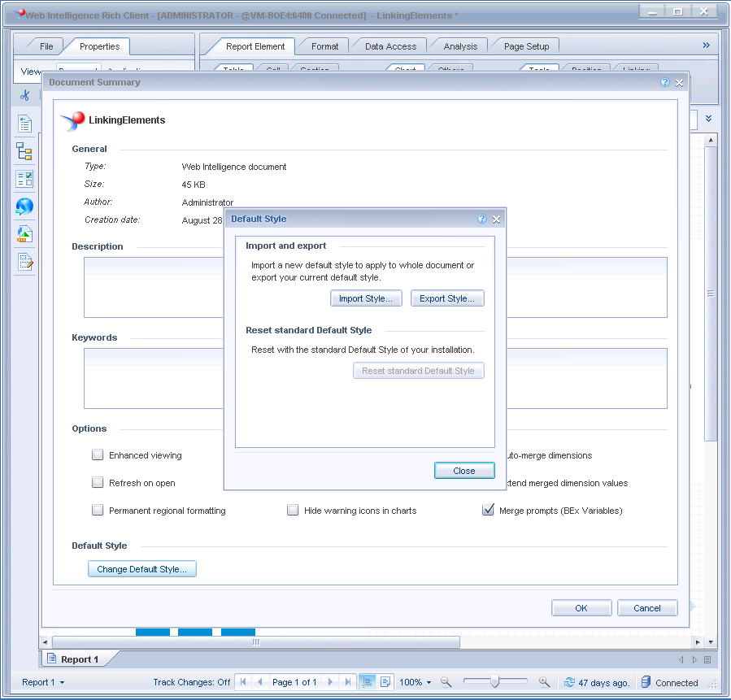Go to next page in status bar
This screenshot has height=700, width=731.
330,682
